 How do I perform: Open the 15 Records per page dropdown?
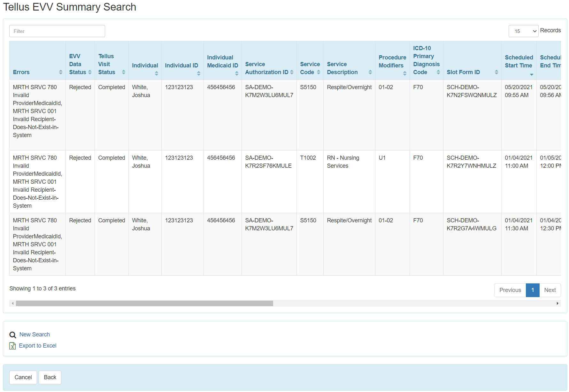coord(523,31)
